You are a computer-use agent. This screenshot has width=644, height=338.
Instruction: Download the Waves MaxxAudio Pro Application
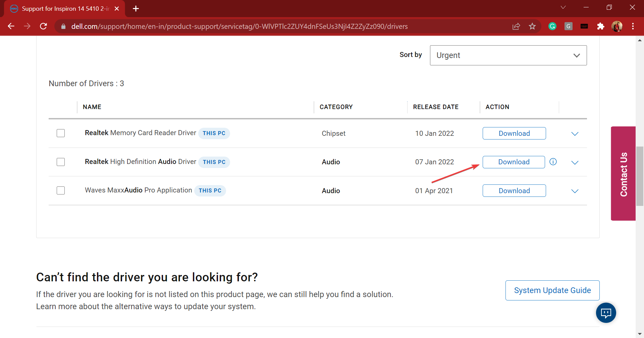tap(514, 191)
